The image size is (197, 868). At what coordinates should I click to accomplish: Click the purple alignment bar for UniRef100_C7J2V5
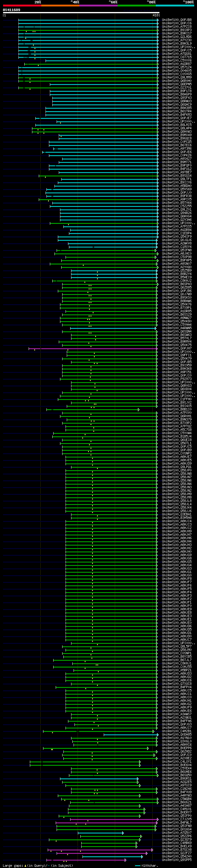pyautogui.click(x=114, y=819)
